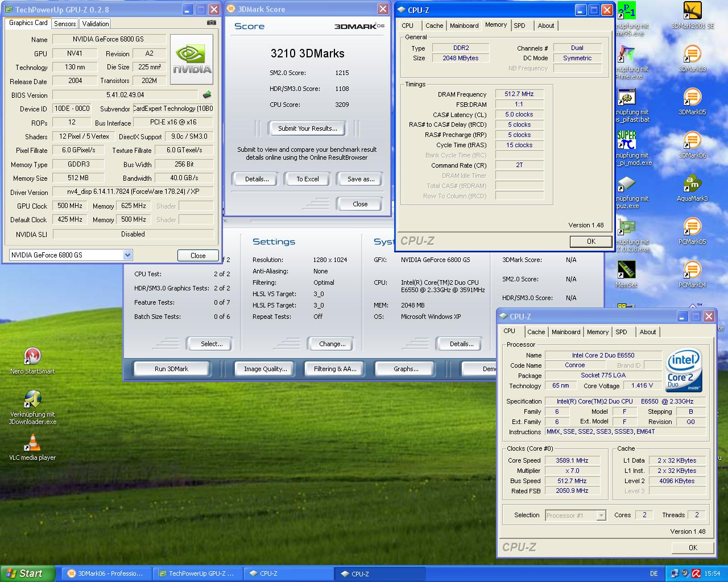Click the Filtering & AA button
Image resolution: width=728 pixels, height=582 pixels.
(x=335, y=369)
